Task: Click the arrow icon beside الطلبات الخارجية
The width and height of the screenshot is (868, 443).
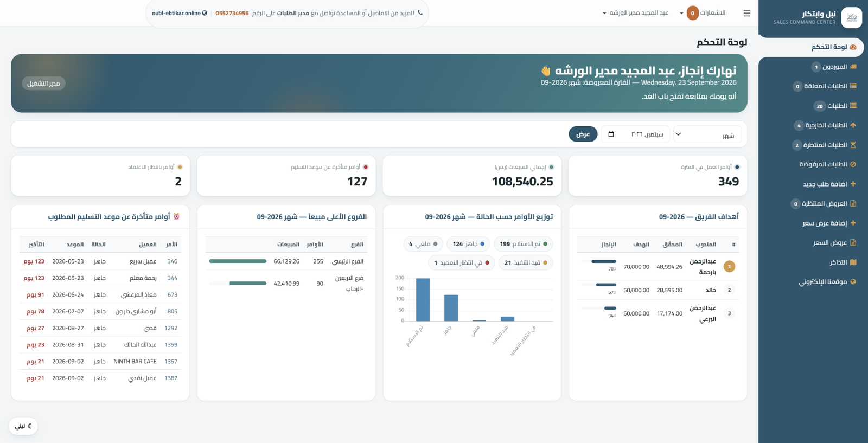Action: point(853,125)
